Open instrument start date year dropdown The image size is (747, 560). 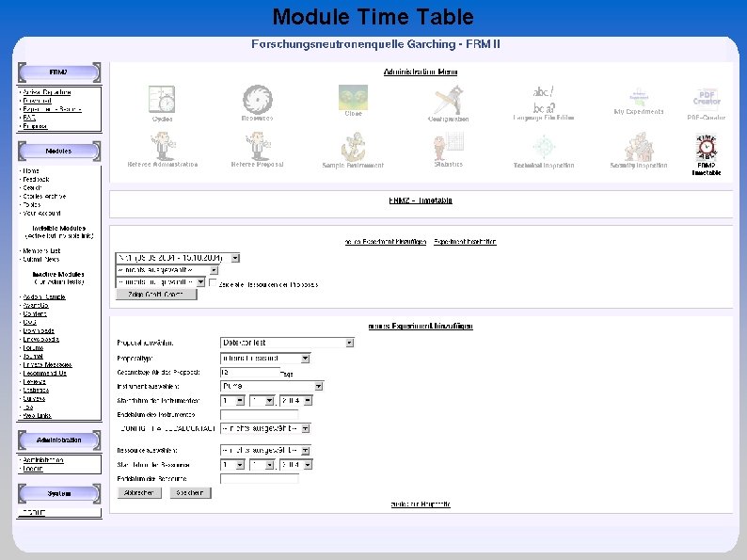coord(295,401)
